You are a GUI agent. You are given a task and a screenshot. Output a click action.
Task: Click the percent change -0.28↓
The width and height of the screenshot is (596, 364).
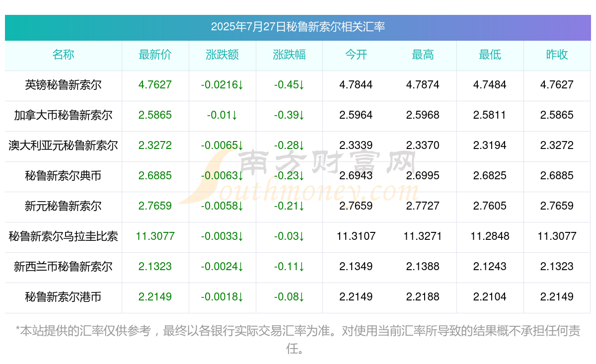pyautogui.click(x=289, y=146)
